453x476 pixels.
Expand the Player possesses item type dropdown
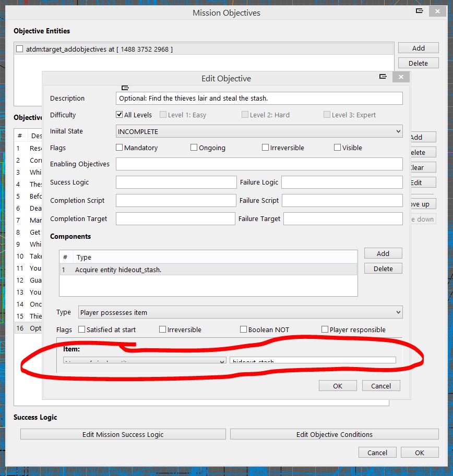(240, 312)
